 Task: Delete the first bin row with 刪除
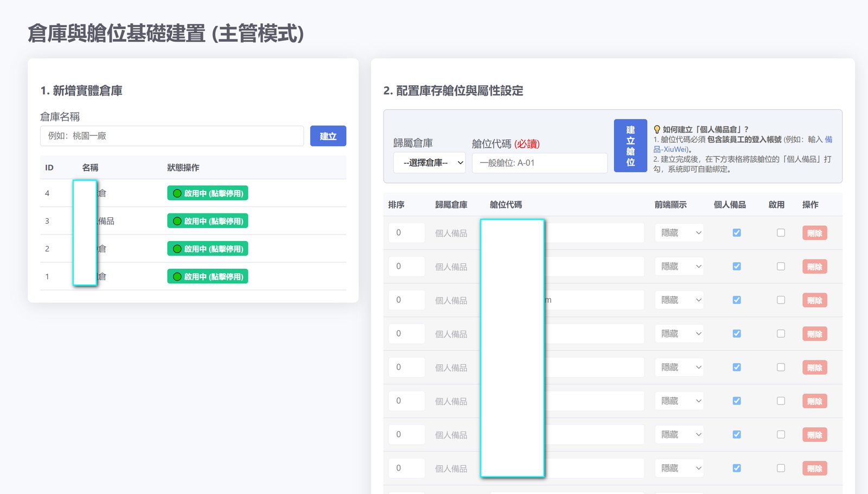(x=815, y=233)
